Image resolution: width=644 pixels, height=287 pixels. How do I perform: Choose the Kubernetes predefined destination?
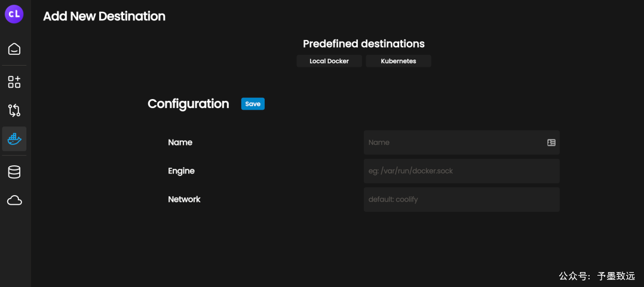[398, 61]
